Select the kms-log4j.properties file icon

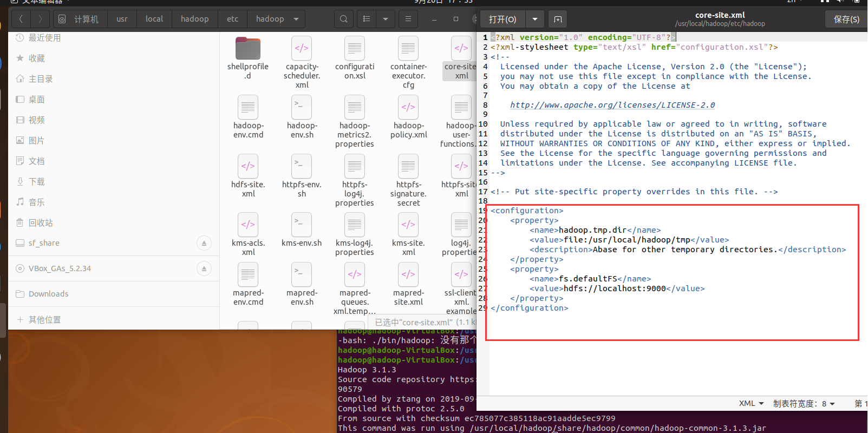tap(355, 225)
